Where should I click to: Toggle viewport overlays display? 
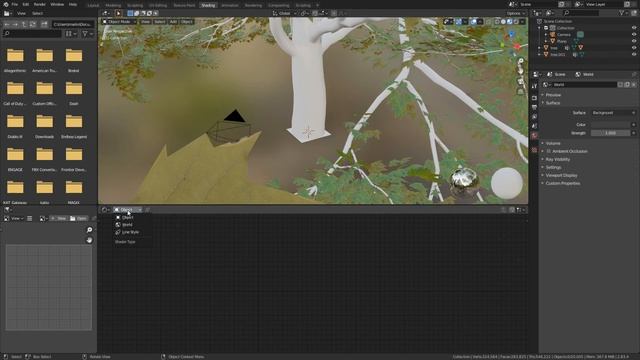pos(473,21)
